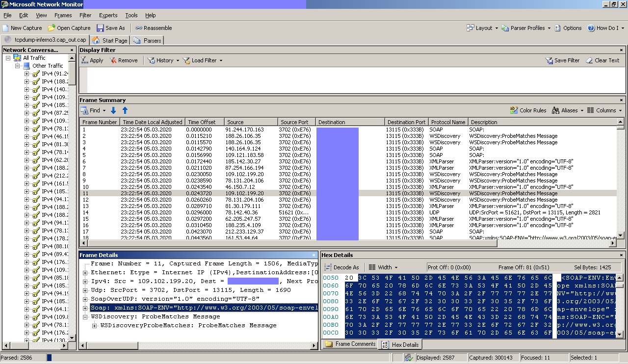
Task: Open the Filter menu
Action: [x=85, y=15]
